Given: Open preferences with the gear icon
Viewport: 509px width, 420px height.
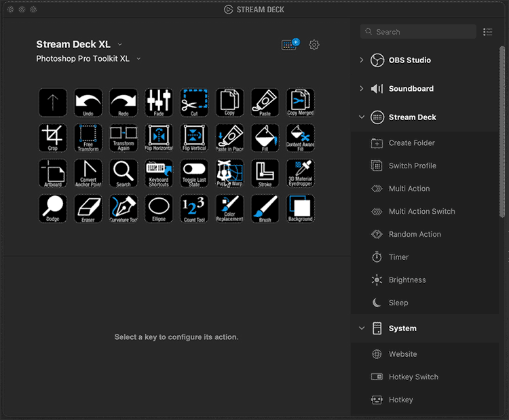Looking at the screenshot, I should pyautogui.click(x=314, y=45).
